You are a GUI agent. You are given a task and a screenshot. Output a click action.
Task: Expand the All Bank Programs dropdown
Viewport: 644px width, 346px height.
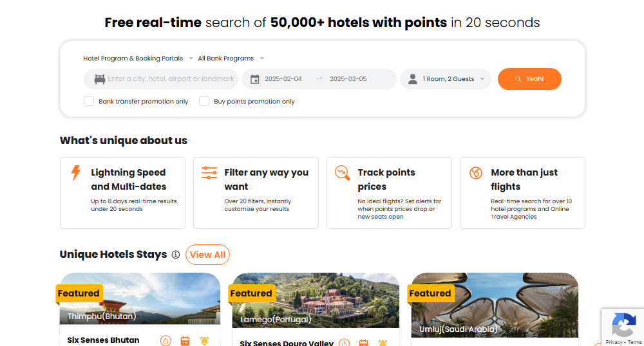(x=231, y=59)
